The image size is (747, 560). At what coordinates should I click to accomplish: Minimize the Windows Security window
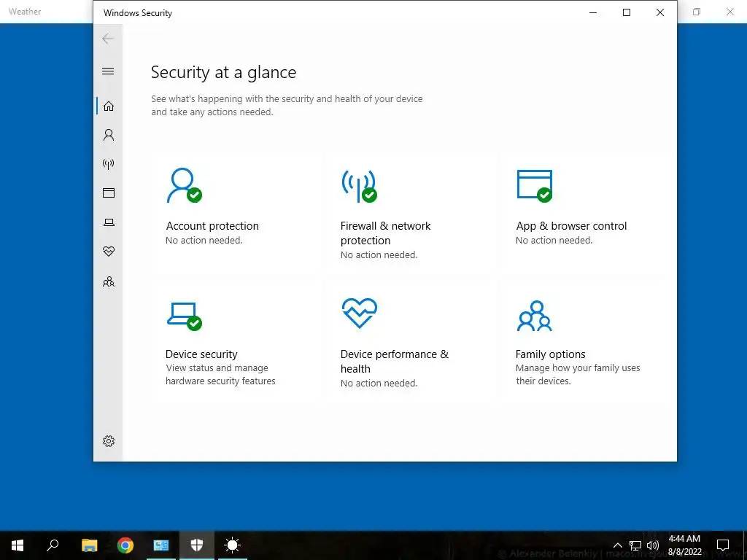[x=593, y=12]
